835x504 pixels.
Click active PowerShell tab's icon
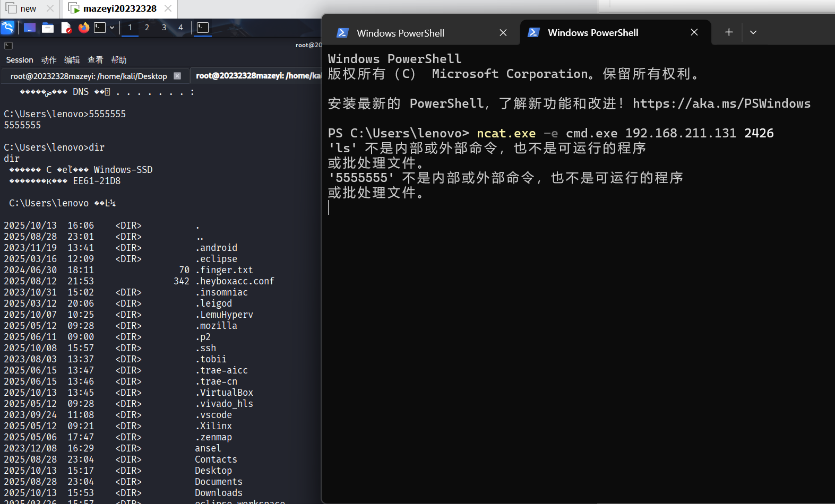click(533, 32)
